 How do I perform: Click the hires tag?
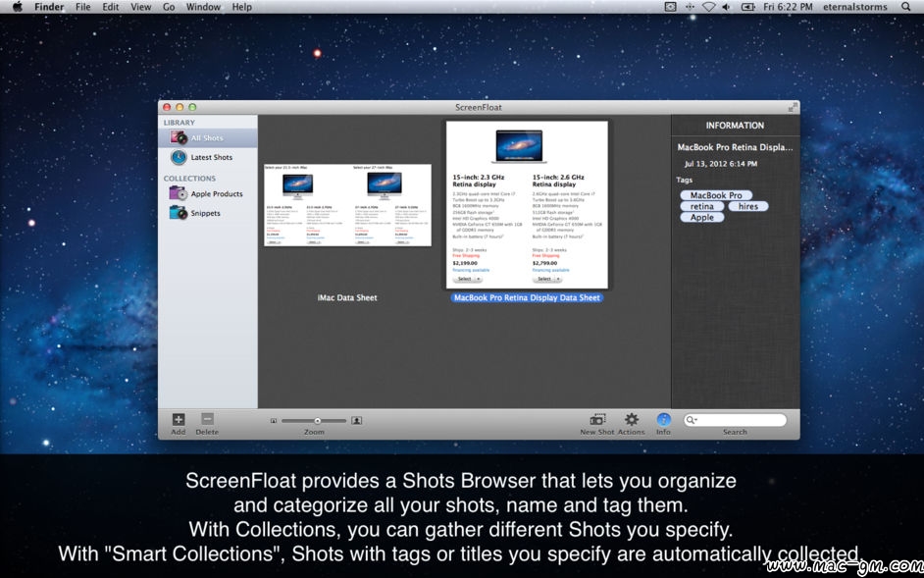(748, 206)
